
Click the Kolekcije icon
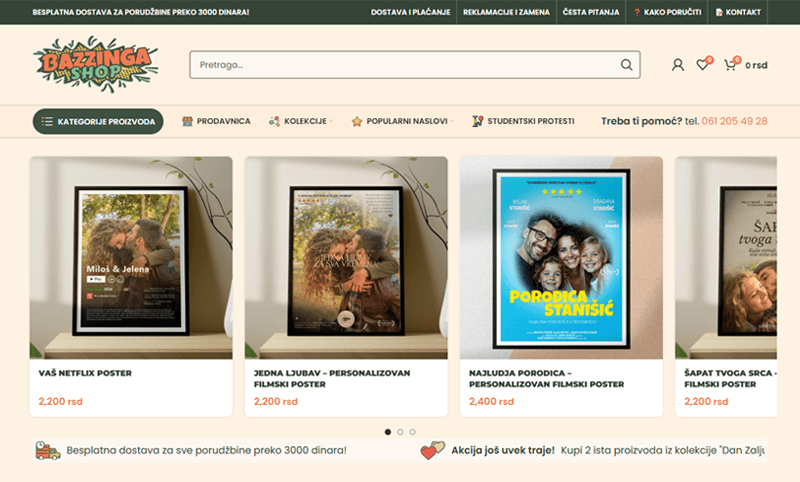(274, 121)
